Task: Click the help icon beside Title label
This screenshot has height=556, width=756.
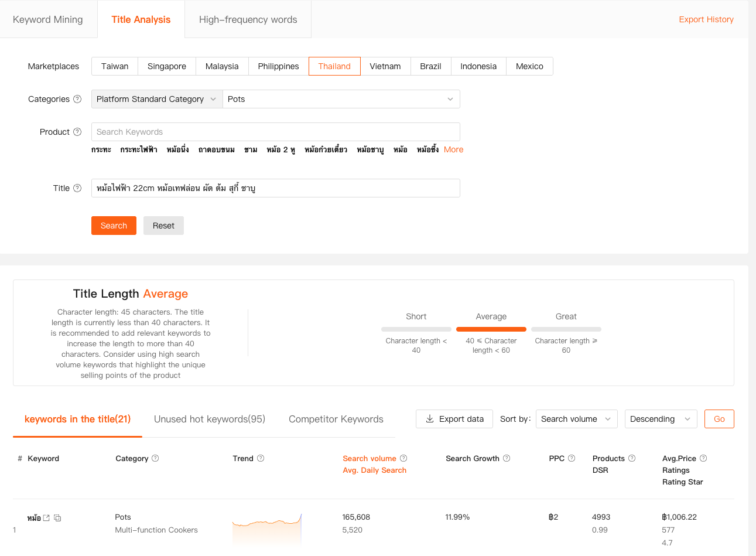Action: coord(77,188)
